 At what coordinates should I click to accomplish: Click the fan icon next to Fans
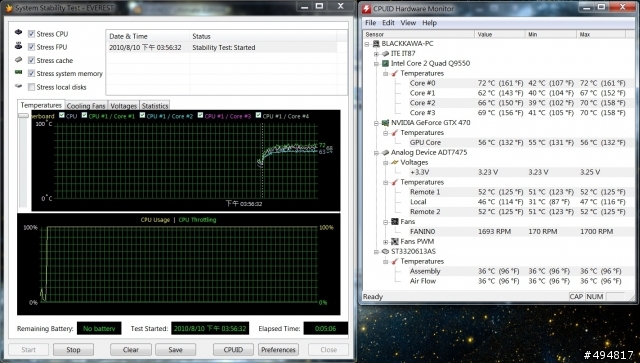[395, 221]
